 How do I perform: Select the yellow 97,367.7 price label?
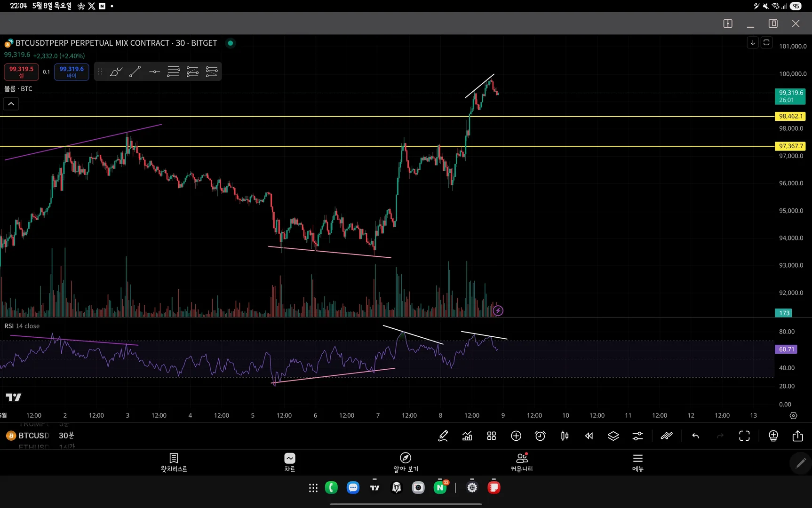[790, 146]
